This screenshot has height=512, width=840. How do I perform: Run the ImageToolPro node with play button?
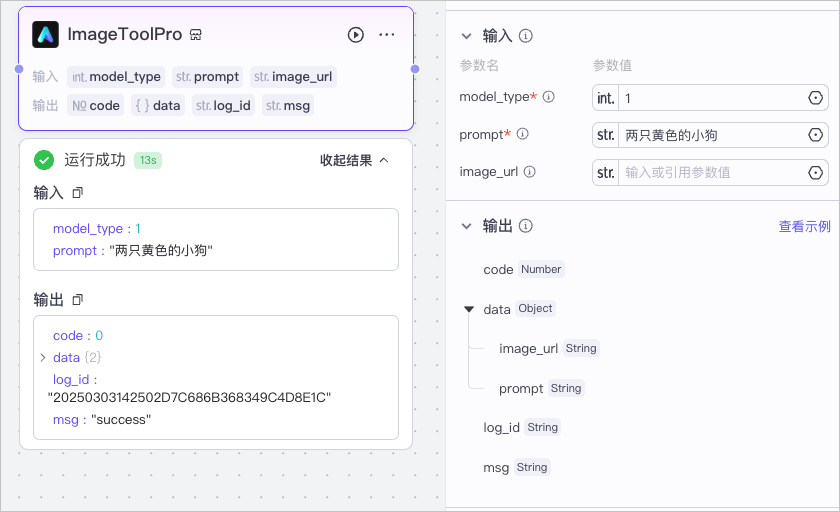click(356, 35)
